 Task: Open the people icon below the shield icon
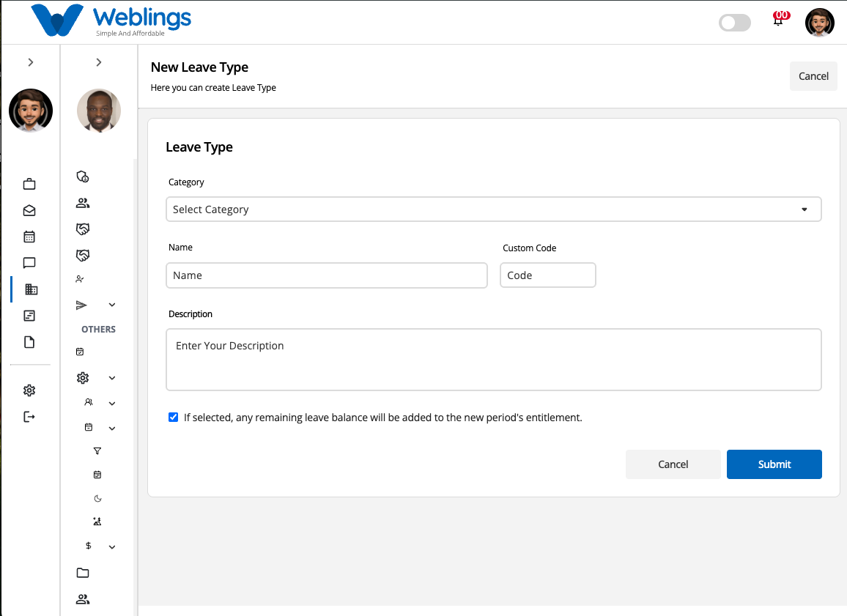83,203
